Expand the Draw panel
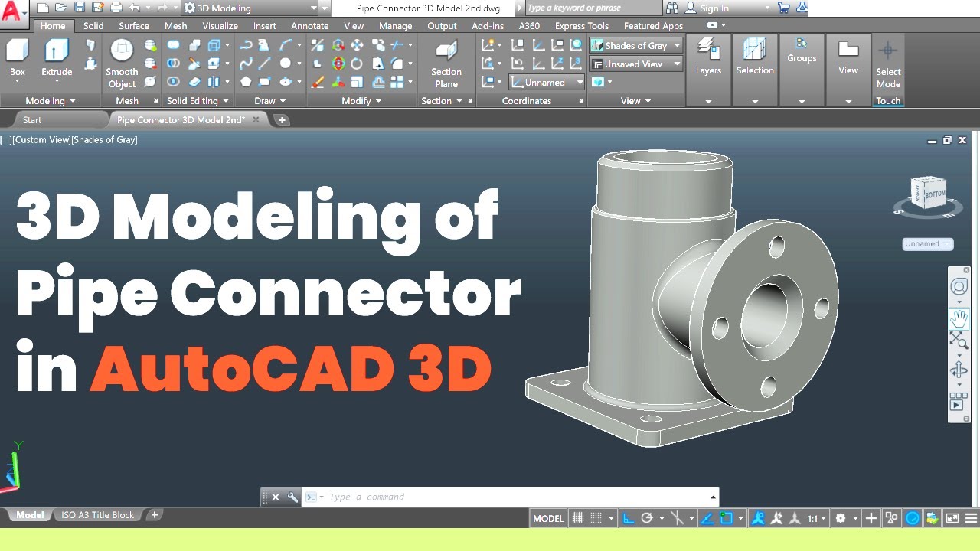Screen dimensions: 980x551 tap(270, 101)
